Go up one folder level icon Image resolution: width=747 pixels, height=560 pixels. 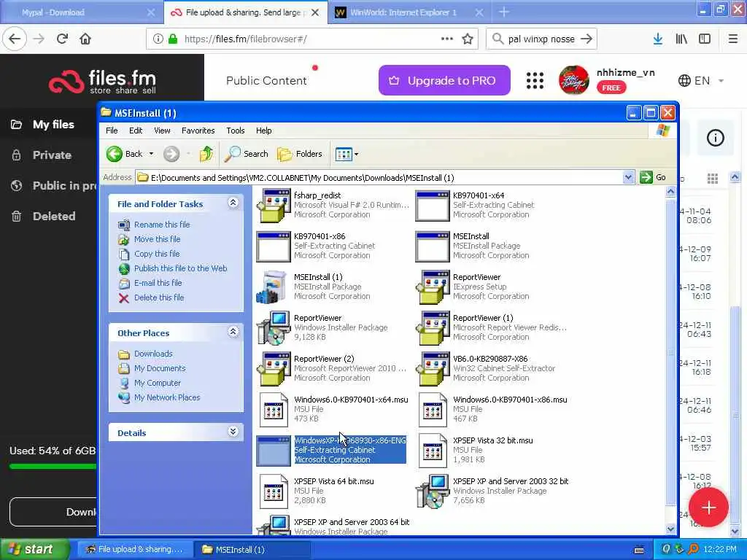206,154
